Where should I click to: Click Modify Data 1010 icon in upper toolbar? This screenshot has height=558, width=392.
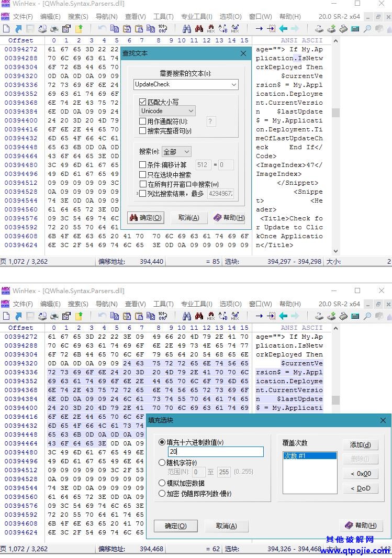pyautogui.click(x=163, y=28)
